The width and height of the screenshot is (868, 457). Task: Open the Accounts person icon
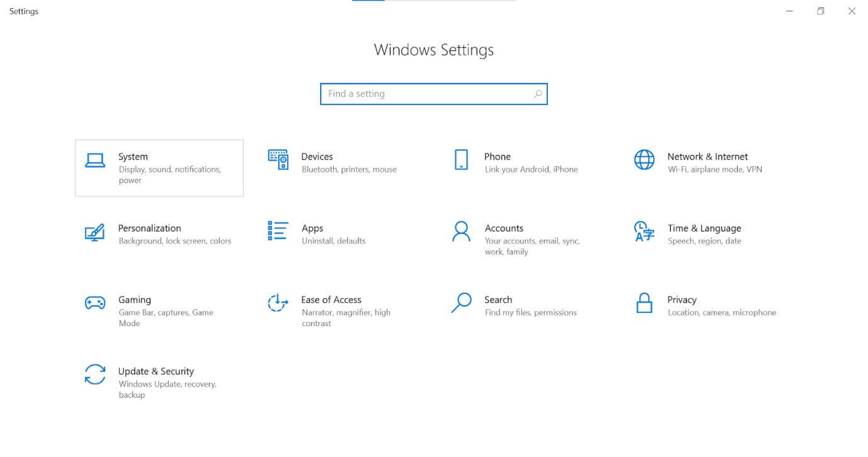(461, 231)
